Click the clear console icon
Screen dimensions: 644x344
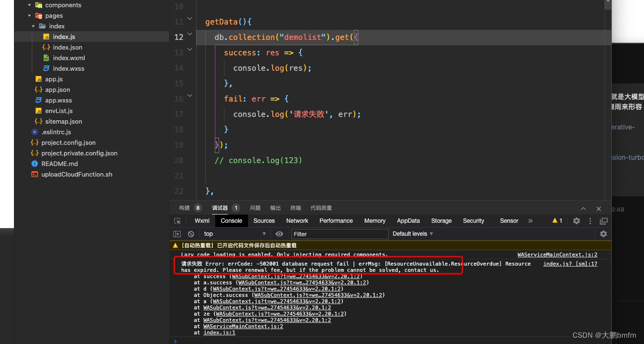click(x=191, y=234)
